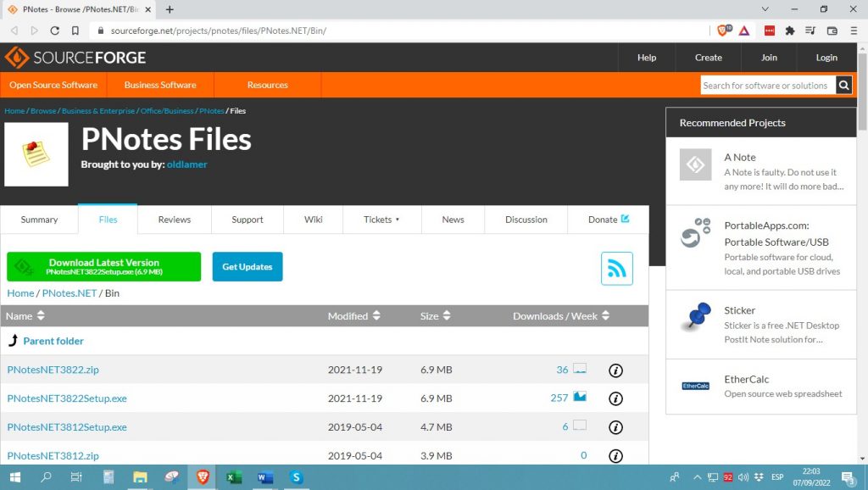Switch to the Reviews tab

(174, 219)
